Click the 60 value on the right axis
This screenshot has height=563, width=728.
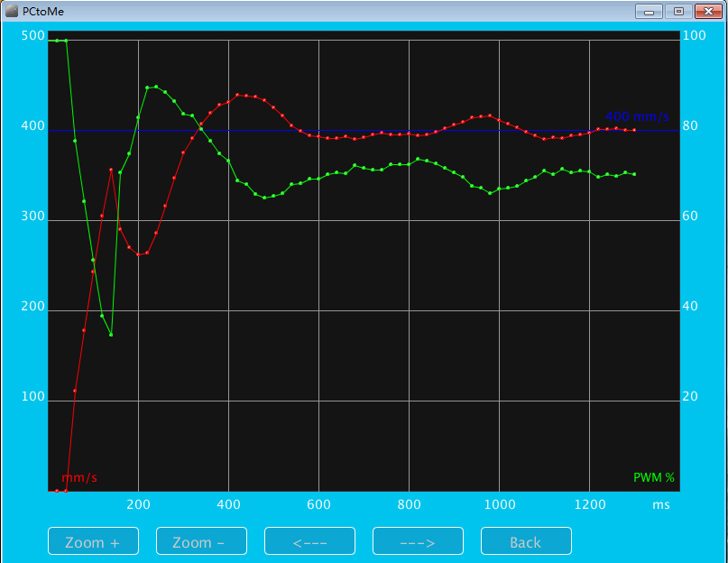[x=690, y=216]
